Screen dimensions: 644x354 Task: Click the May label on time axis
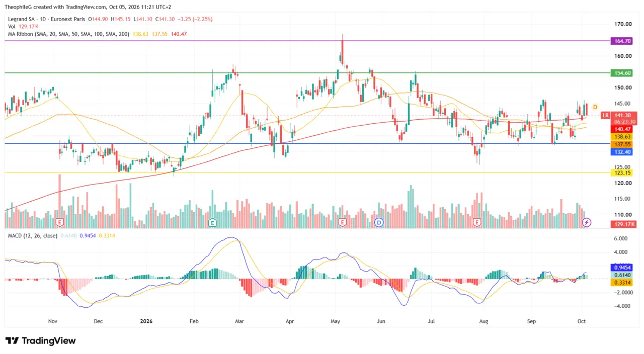336,320
